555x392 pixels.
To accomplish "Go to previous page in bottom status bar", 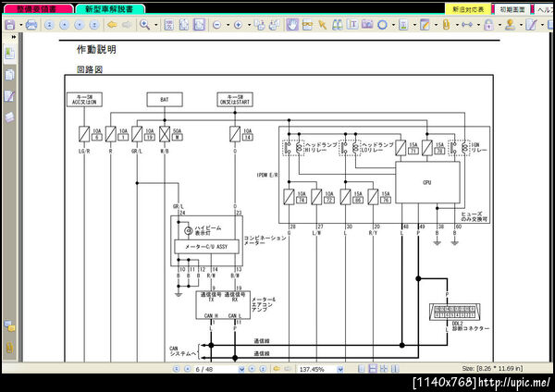I will point(187,369).
